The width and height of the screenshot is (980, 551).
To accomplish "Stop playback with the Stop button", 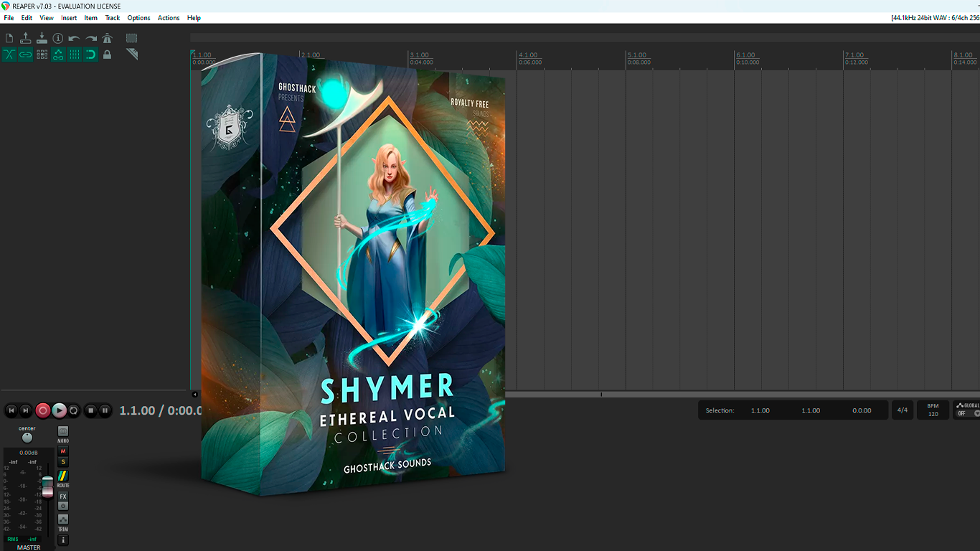I will point(90,410).
